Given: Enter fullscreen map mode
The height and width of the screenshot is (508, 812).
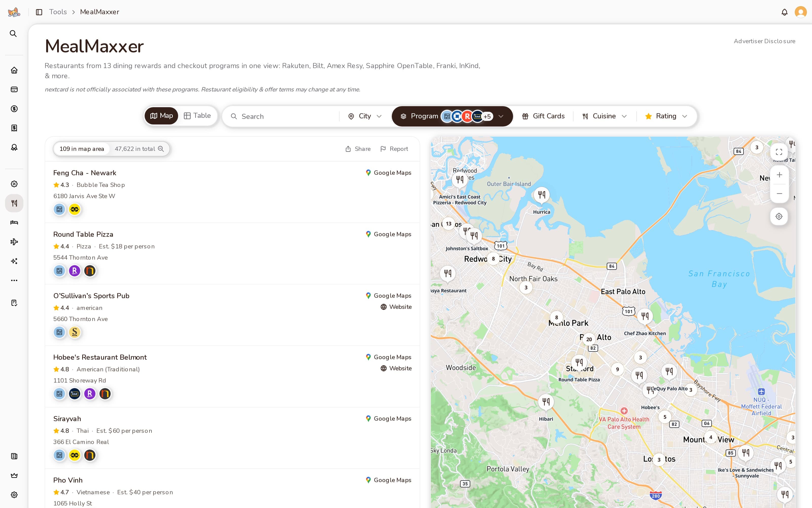Looking at the screenshot, I should [779, 152].
